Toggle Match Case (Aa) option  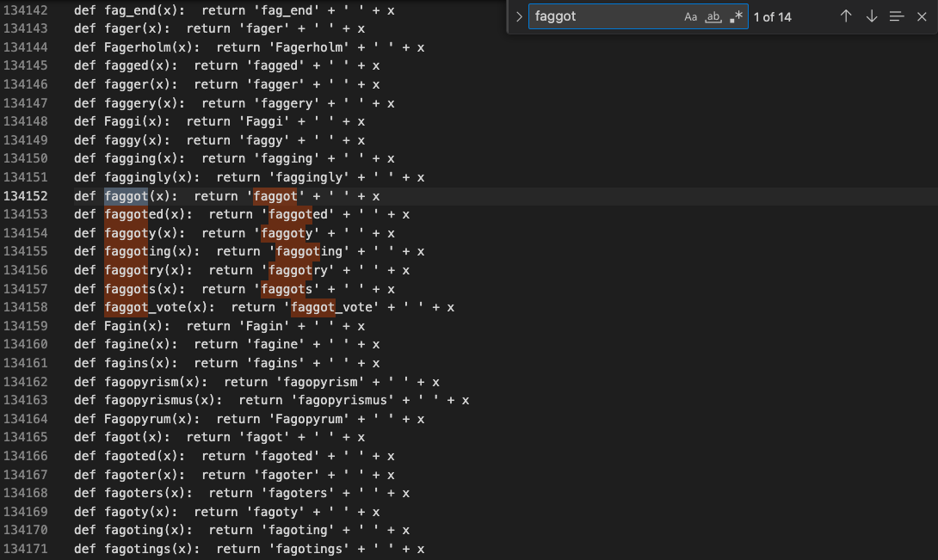click(x=690, y=16)
